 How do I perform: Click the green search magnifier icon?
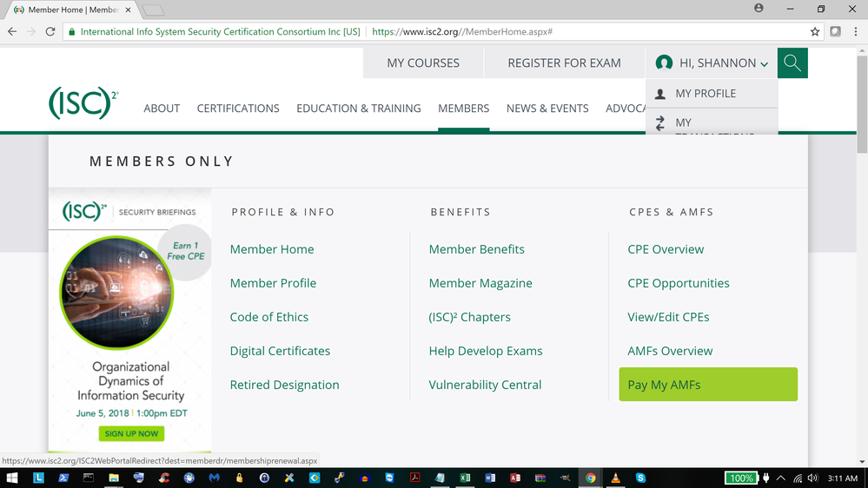click(792, 63)
